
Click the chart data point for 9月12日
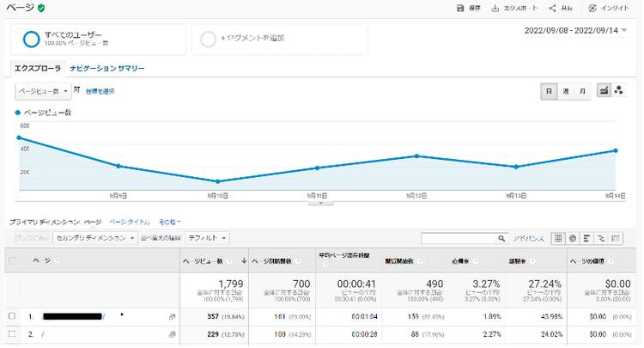(x=416, y=156)
